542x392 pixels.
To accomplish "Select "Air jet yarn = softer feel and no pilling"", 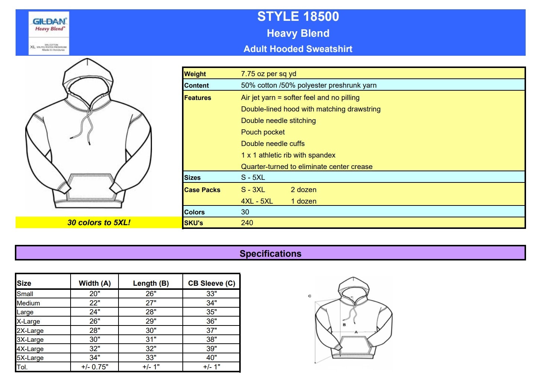I will click(300, 97).
